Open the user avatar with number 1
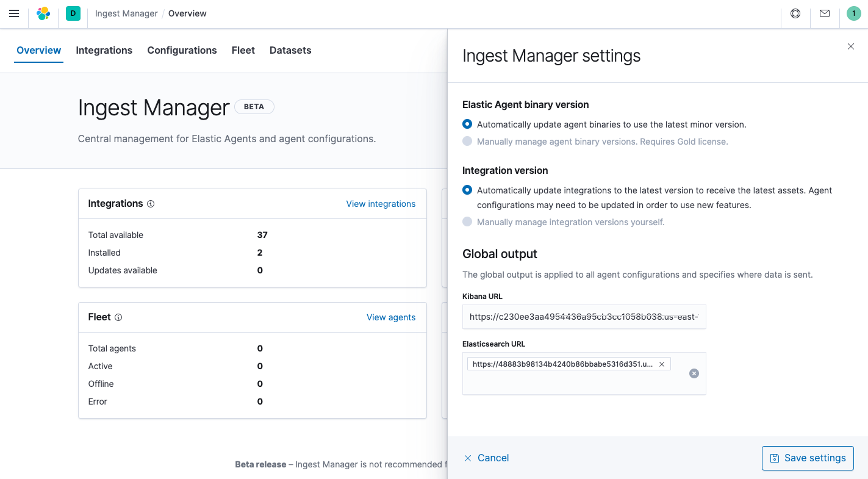The height and width of the screenshot is (479, 868). [x=853, y=13]
